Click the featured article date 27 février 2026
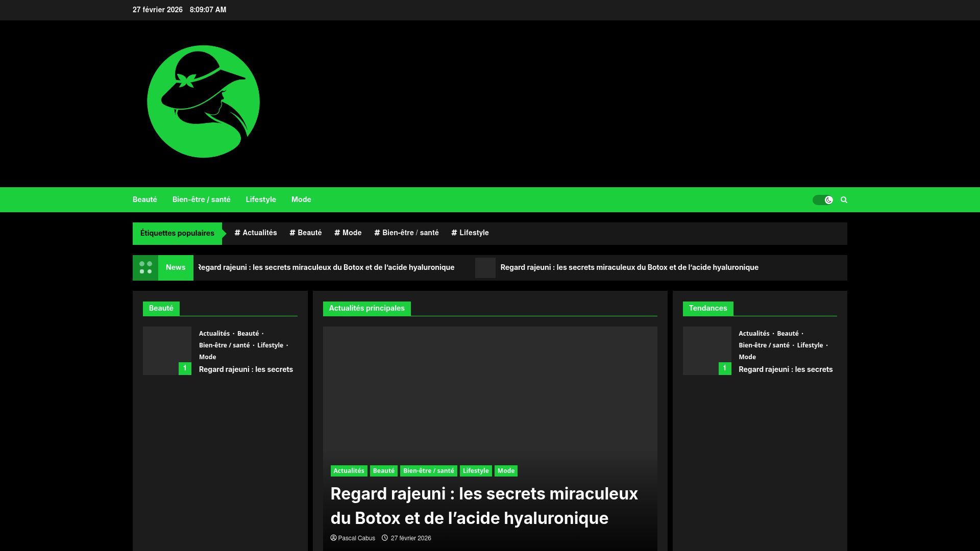The image size is (980, 551). click(x=411, y=538)
